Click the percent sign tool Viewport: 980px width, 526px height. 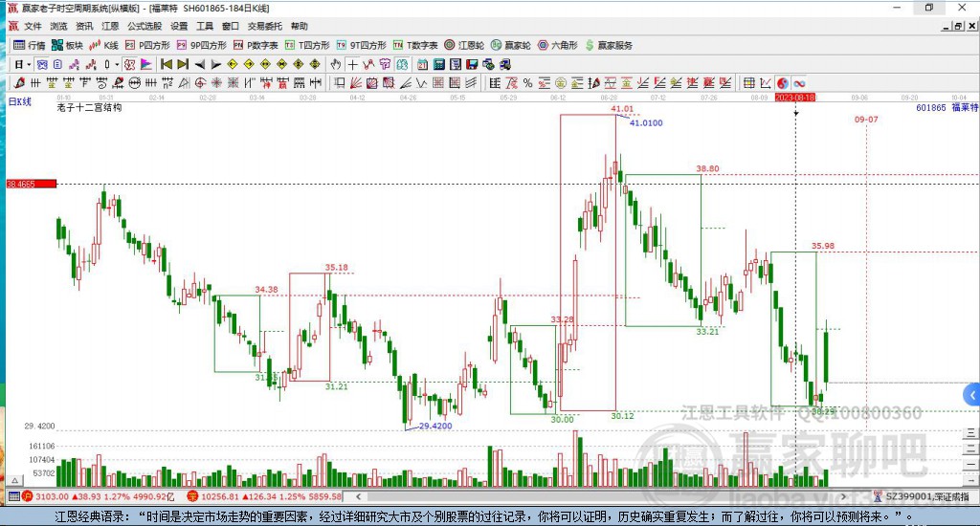coord(527,82)
